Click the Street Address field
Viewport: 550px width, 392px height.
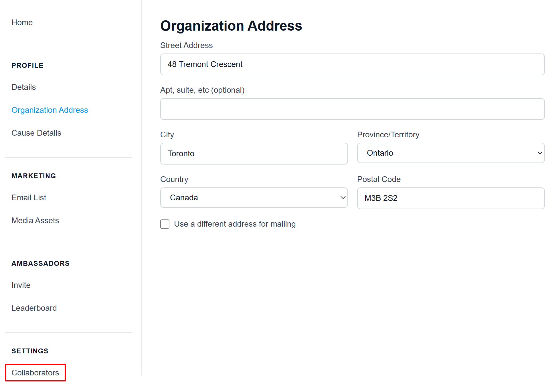352,64
